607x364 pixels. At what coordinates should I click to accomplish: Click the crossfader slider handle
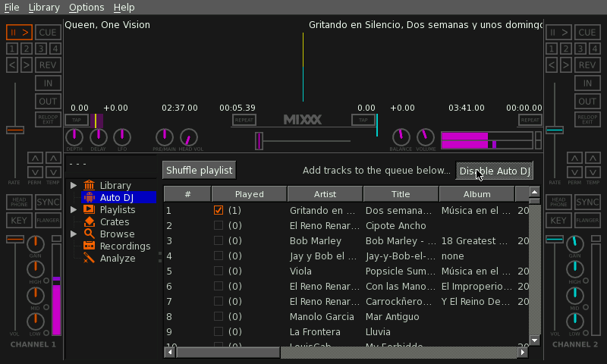click(259, 141)
